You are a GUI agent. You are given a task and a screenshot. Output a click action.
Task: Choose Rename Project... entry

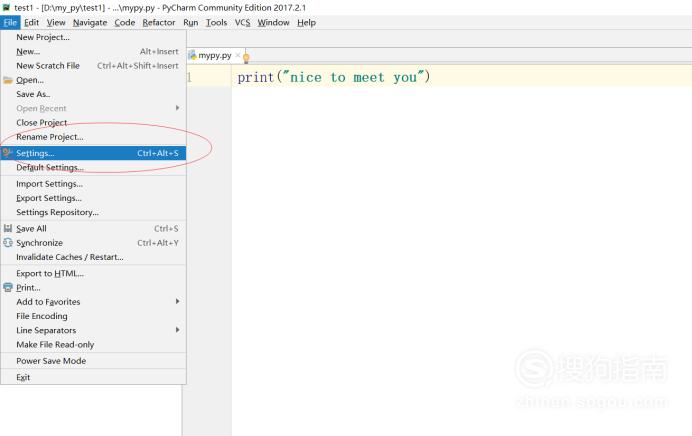tap(93, 137)
